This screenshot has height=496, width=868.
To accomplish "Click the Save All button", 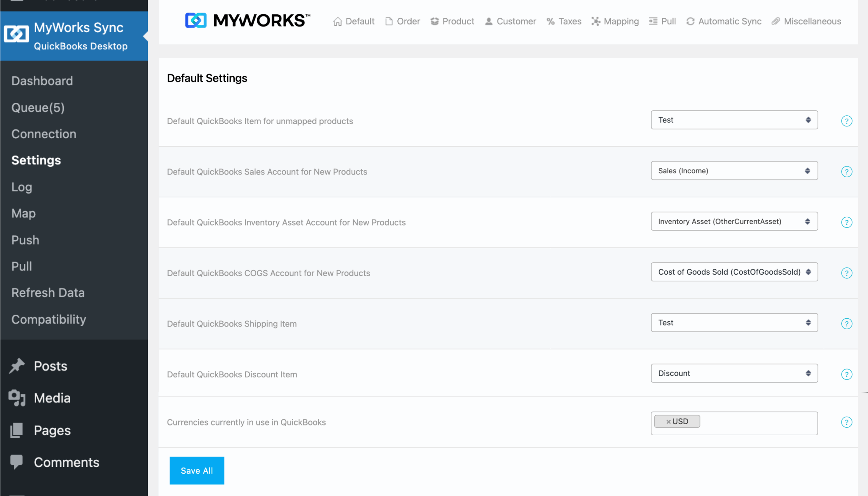I will pyautogui.click(x=197, y=471).
